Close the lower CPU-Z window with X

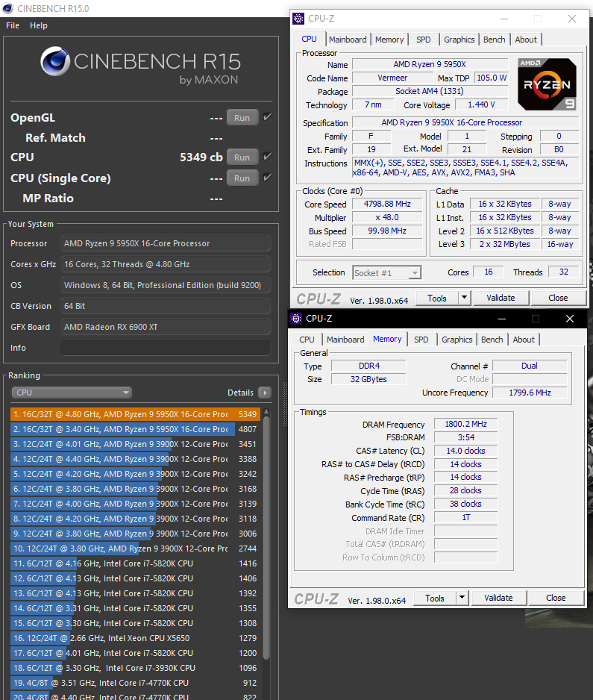point(570,319)
